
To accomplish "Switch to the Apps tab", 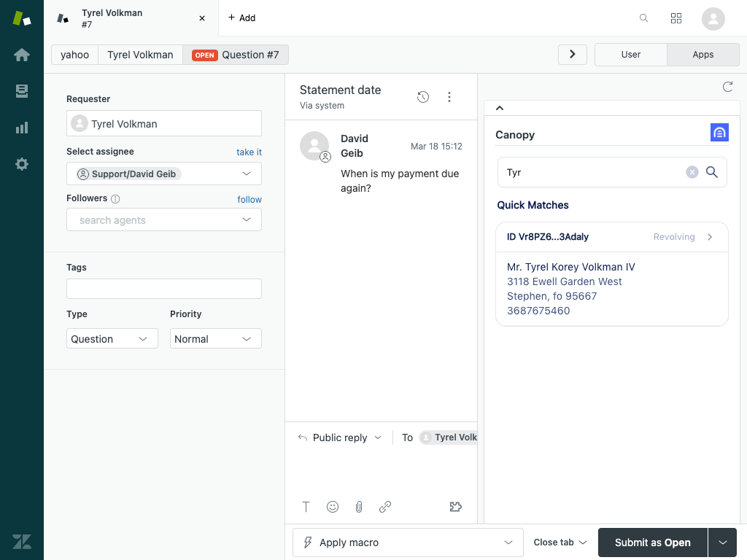I will [x=703, y=55].
